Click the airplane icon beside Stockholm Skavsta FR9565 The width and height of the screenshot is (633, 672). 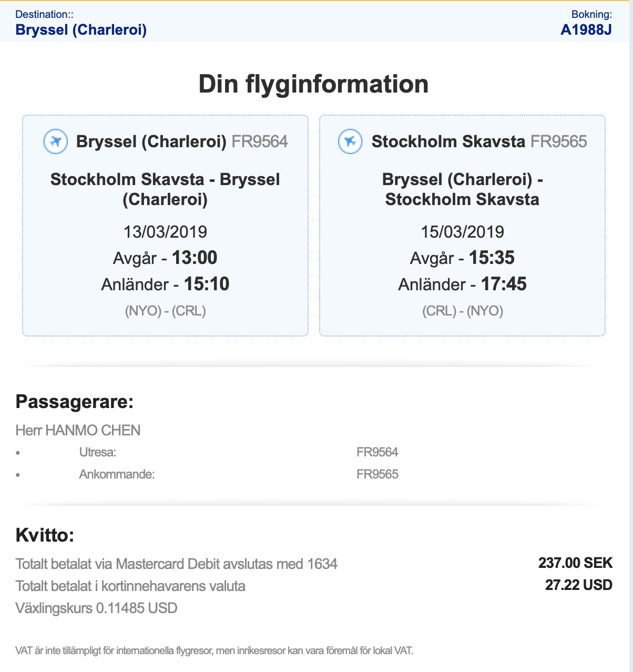coord(350,141)
